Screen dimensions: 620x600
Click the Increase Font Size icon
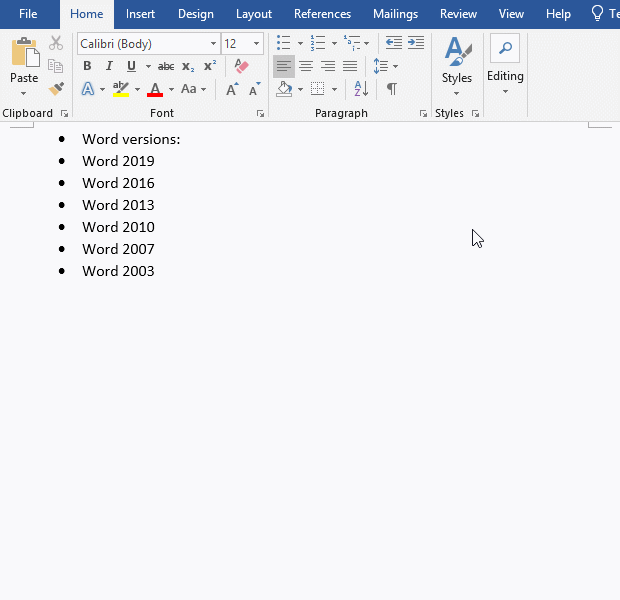pyautogui.click(x=232, y=89)
